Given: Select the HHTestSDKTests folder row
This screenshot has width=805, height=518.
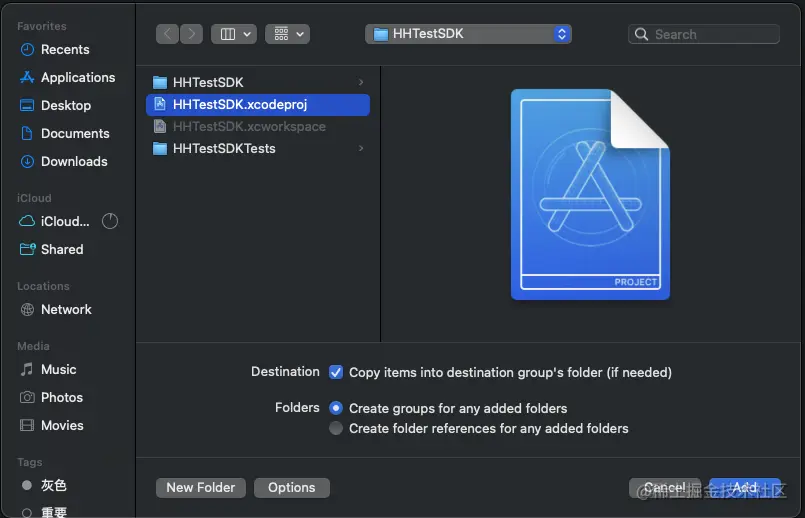Looking at the screenshot, I should click(x=258, y=148).
